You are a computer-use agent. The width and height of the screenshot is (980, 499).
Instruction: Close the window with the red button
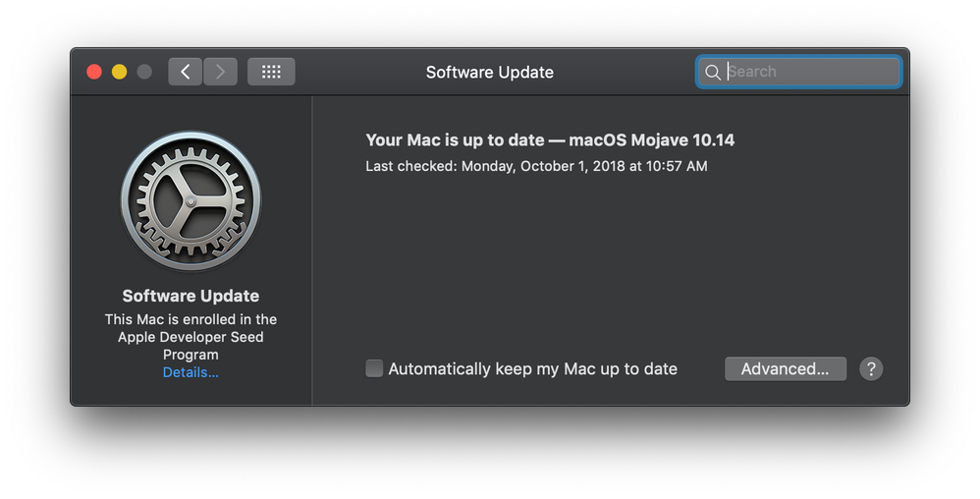pyautogui.click(x=94, y=72)
